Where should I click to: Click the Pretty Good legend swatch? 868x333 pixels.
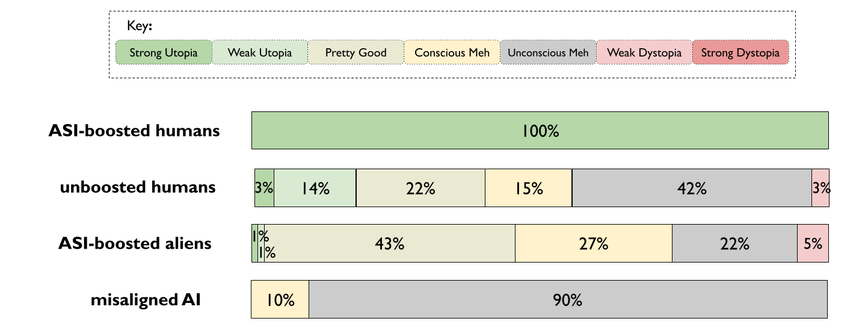[356, 52]
